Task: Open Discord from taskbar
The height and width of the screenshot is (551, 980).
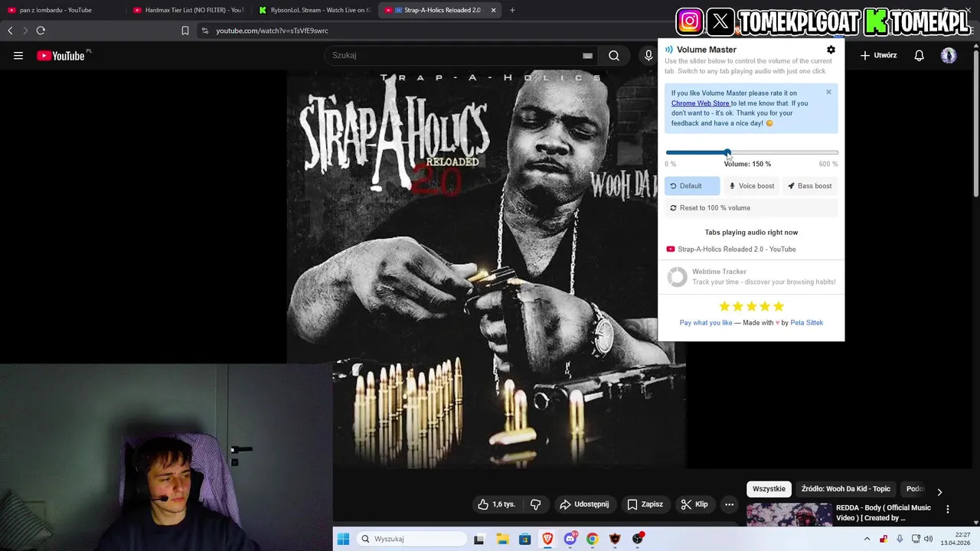Action: click(x=570, y=539)
